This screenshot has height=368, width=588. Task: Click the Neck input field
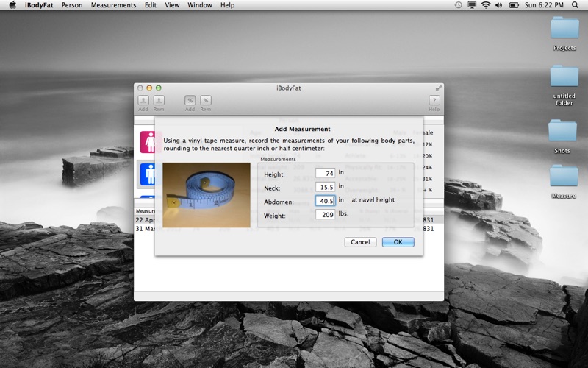(325, 187)
